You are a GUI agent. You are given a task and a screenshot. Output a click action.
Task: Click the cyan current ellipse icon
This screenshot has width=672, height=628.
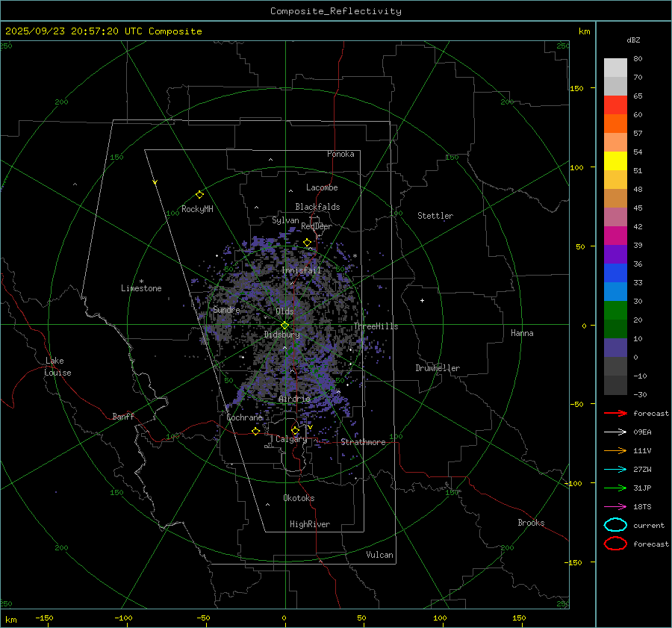click(x=615, y=525)
